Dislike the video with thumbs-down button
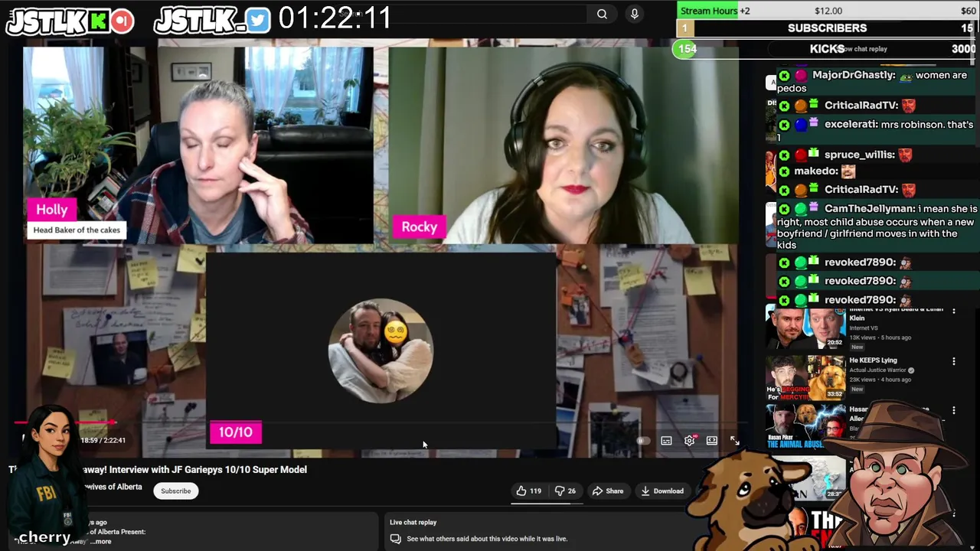980x551 pixels. coord(565,491)
